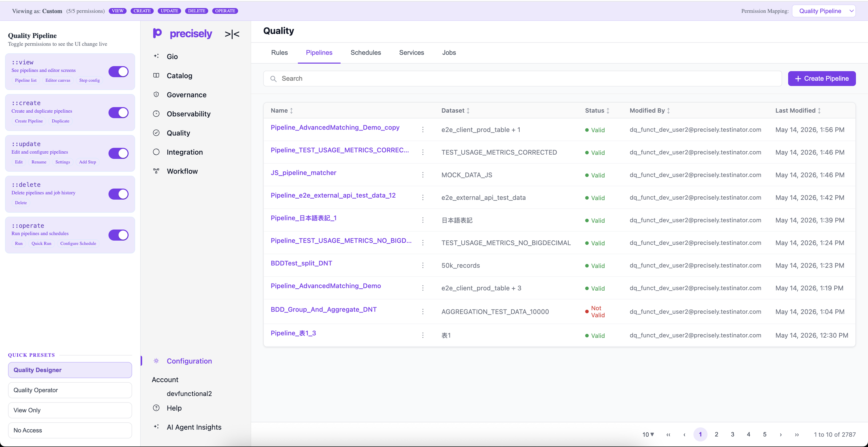868x447 pixels.
Task: Click the OPERATE permission badge
Action: [x=225, y=11]
